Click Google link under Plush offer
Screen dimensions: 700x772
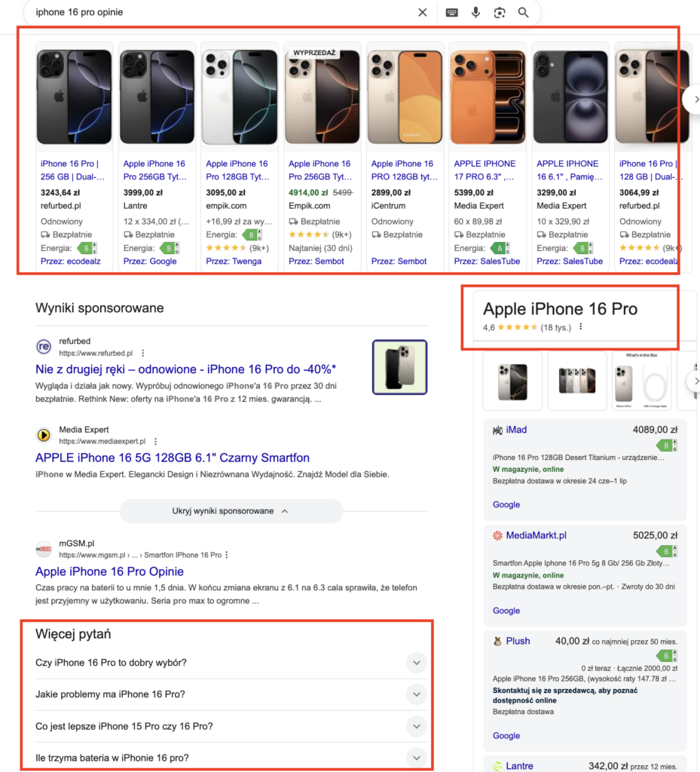(x=506, y=736)
